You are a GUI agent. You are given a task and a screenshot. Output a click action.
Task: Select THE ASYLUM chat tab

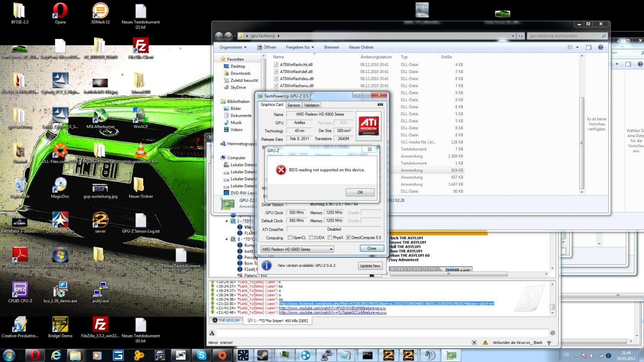point(226,320)
